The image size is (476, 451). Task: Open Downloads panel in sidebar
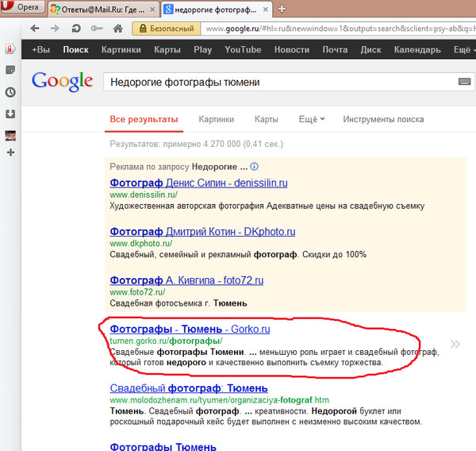[10, 114]
